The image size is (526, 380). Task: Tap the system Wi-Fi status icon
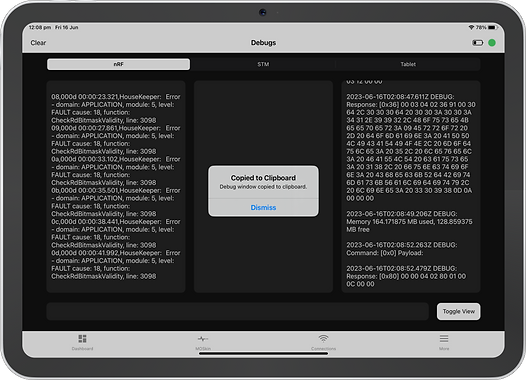click(471, 27)
